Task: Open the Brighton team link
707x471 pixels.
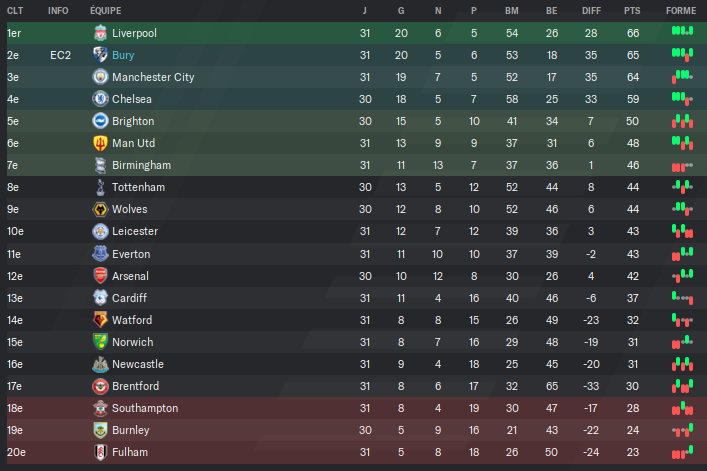Action: pos(133,121)
